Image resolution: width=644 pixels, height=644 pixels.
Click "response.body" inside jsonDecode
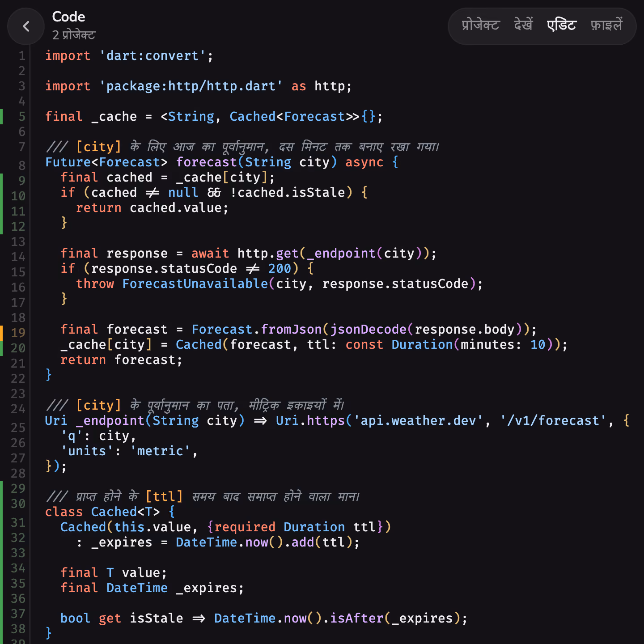click(x=465, y=330)
